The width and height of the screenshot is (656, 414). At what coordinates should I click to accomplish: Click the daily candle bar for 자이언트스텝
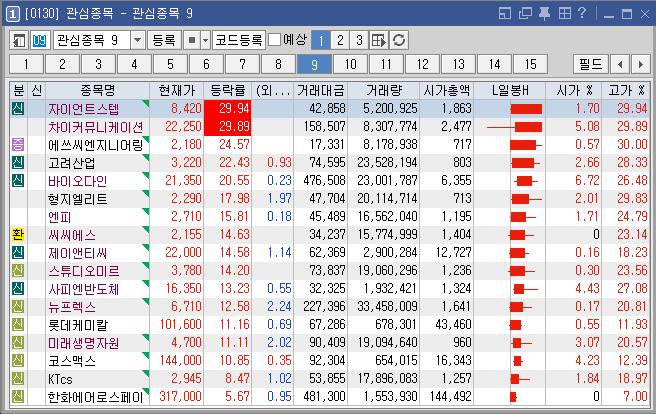(526, 109)
